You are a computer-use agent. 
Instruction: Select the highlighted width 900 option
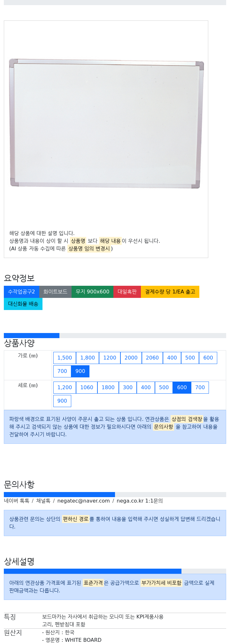[x=80, y=371]
